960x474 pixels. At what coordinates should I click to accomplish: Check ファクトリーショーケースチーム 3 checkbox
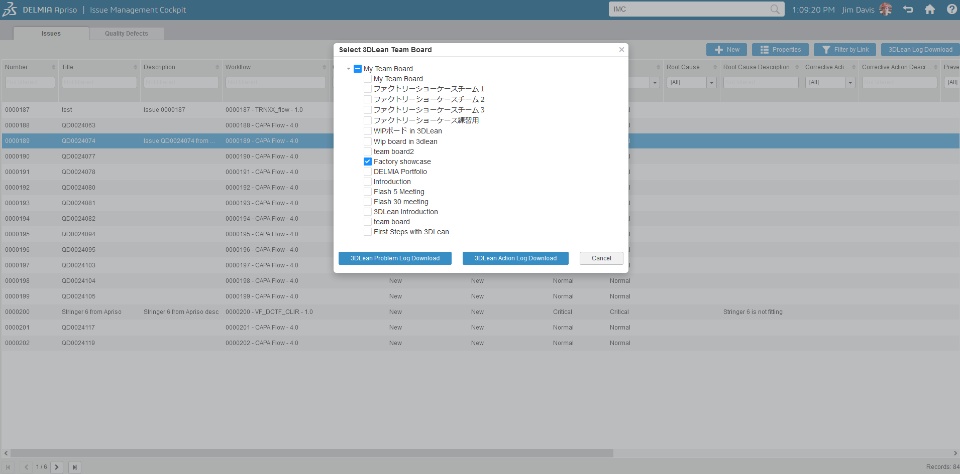coord(367,110)
